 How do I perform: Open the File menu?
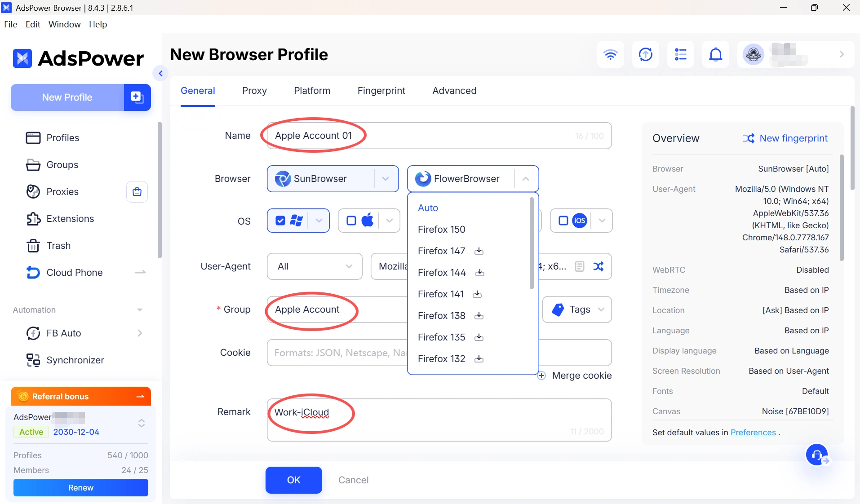pos(10,24)
